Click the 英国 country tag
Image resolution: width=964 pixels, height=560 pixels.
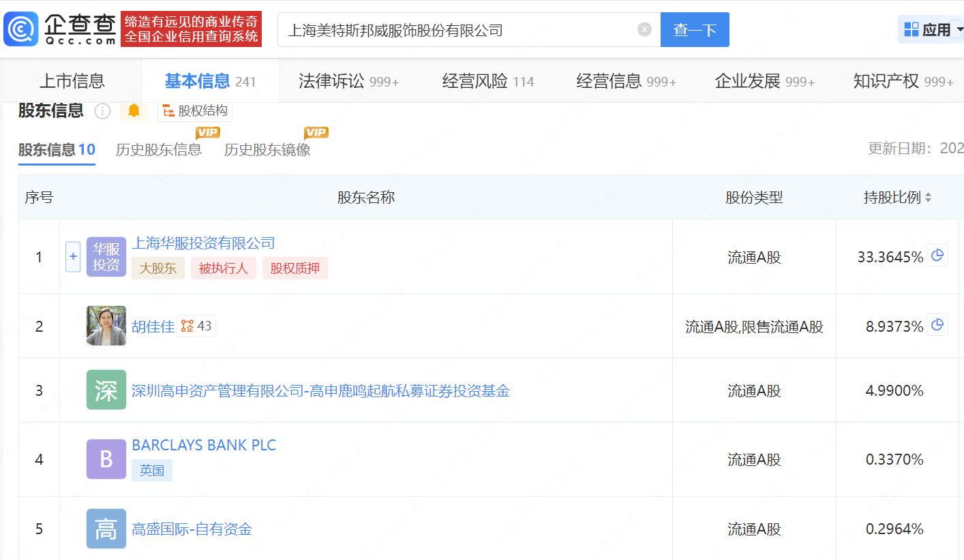pyautogui.click(x=152, y=470)
